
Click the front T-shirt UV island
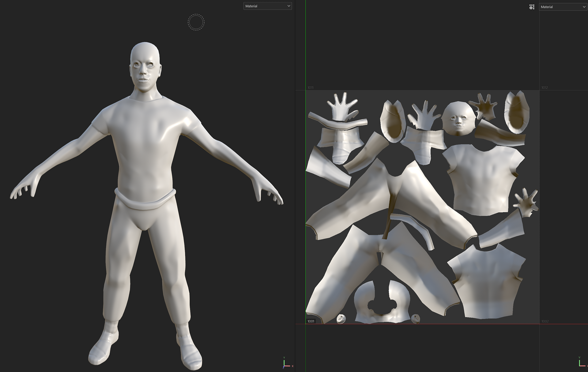click(x=481, y=180)
